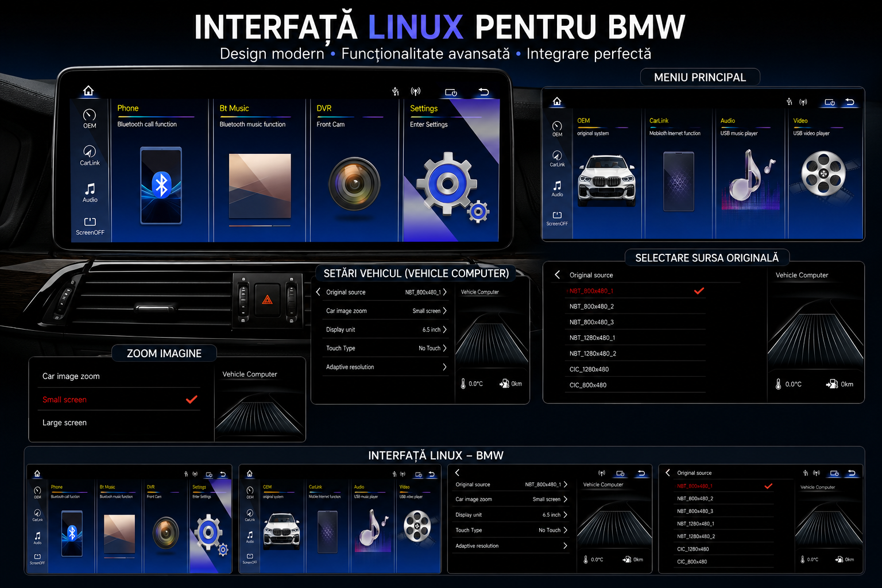The height and width of the screenshot is (588, 882).
Task: Open the CarLink Mobile Internet function card
Action: click(x=678, y=175)
